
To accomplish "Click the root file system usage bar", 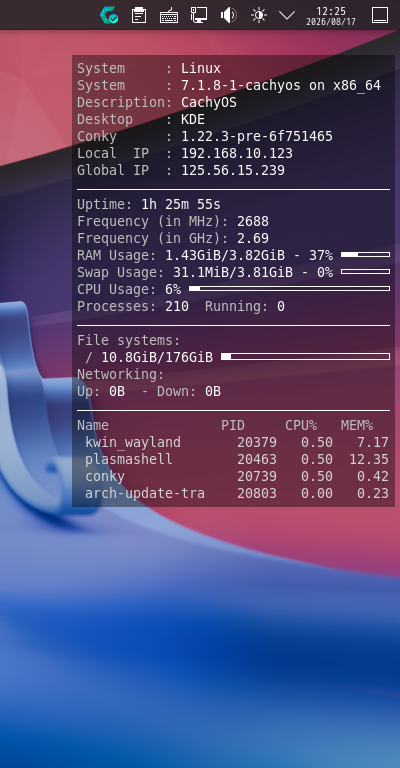I will click(306, 357).
